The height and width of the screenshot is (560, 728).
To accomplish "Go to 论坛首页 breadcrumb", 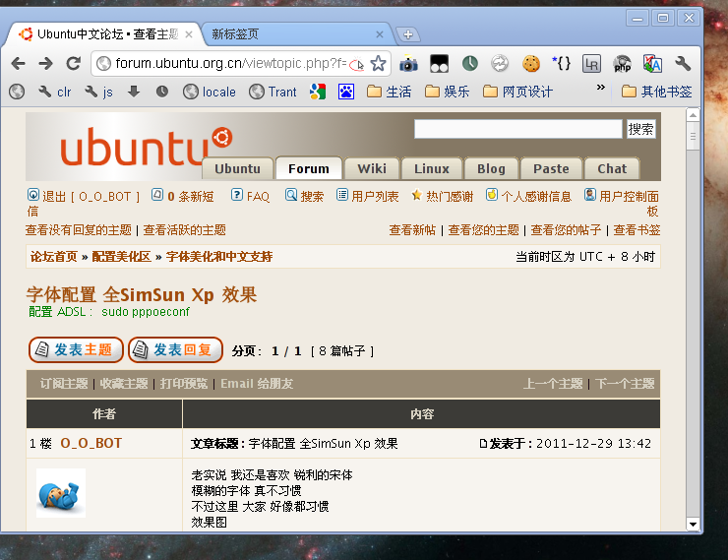I will coord(54,256).
